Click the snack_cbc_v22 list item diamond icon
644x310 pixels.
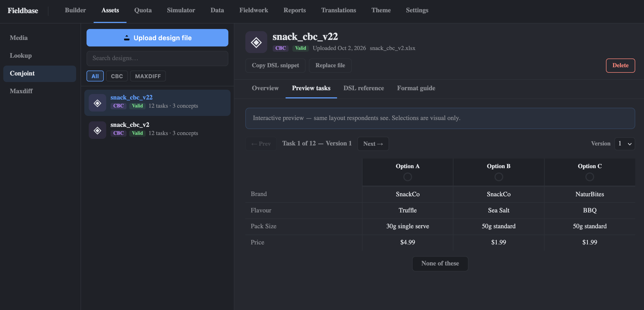[x=97, y=103]
